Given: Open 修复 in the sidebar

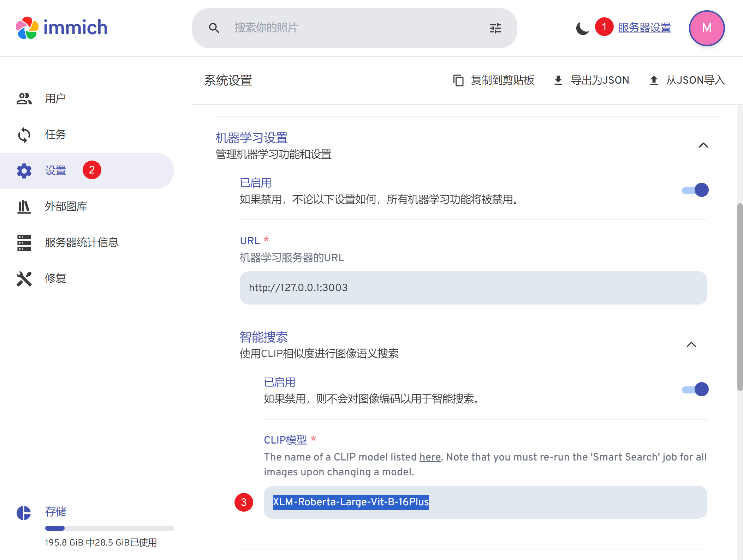Looking at the screenshot, I should pos(87,279).
